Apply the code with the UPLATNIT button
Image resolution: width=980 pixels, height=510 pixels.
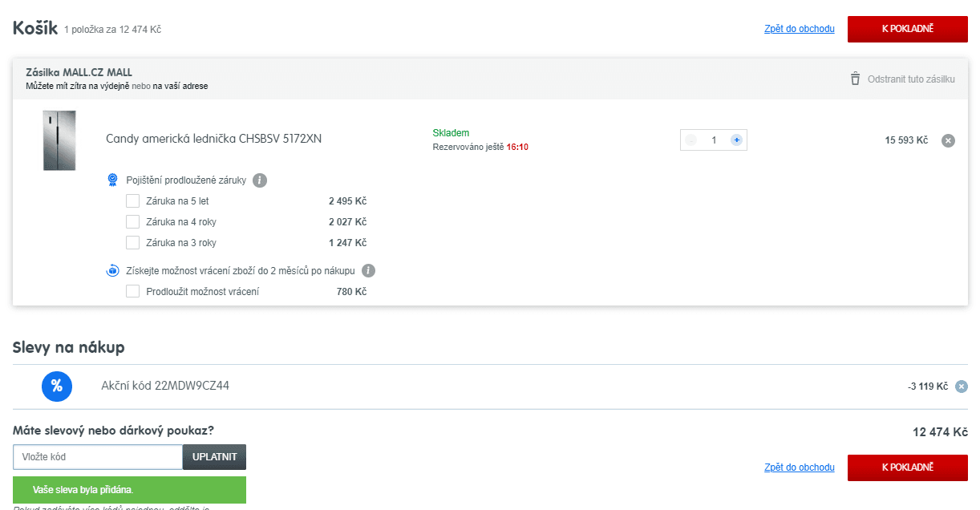[215, 457]
